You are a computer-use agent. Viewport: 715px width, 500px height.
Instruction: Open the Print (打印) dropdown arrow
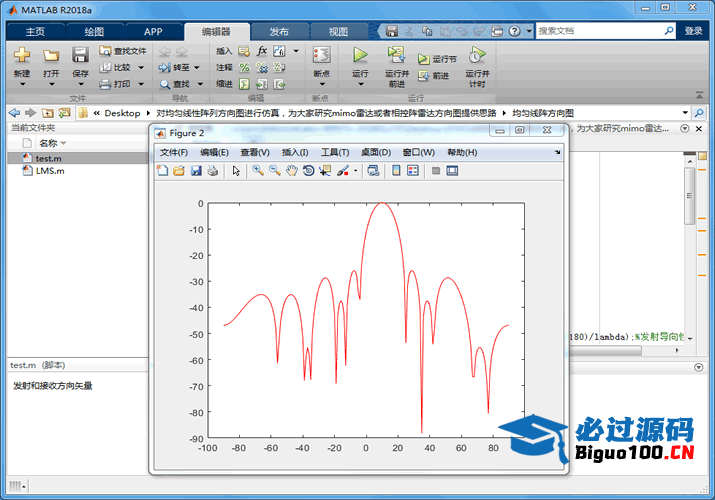coord(141,84)
